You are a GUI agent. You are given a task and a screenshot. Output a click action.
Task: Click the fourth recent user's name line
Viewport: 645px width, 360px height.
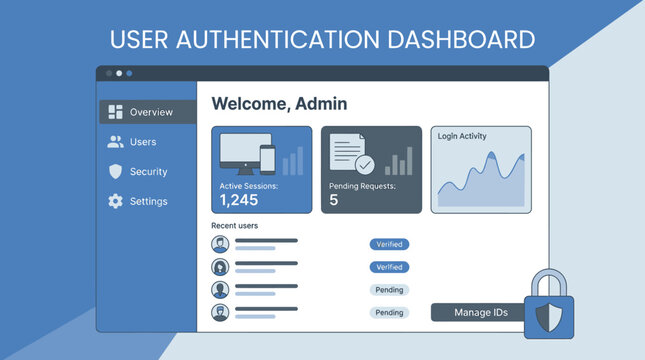point(266,309)
